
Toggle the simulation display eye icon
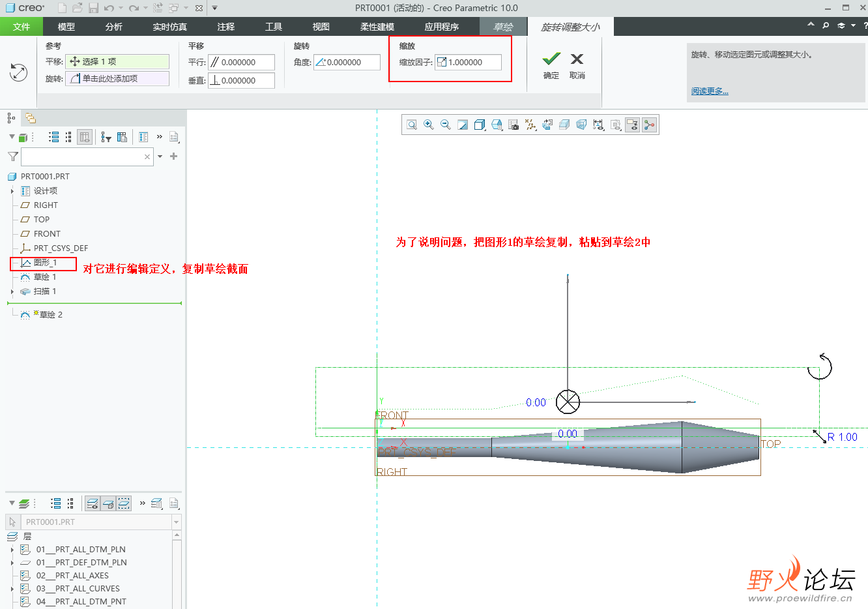(x=615, y=125)
